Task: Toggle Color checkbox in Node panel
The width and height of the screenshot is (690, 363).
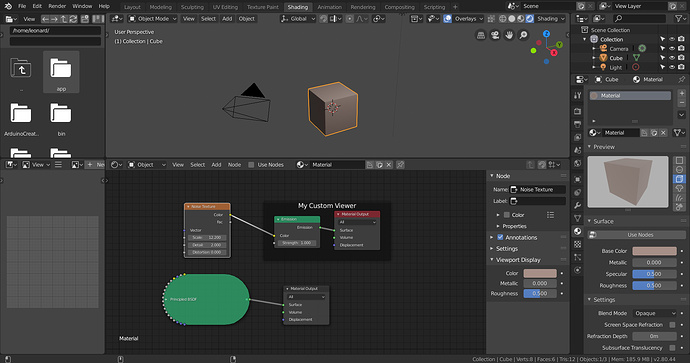Action: point(506,215)
